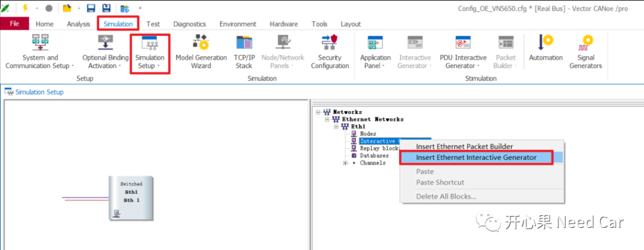Select the Databases tree item
Screen dimensions: 644x250
tap(374, 156)
